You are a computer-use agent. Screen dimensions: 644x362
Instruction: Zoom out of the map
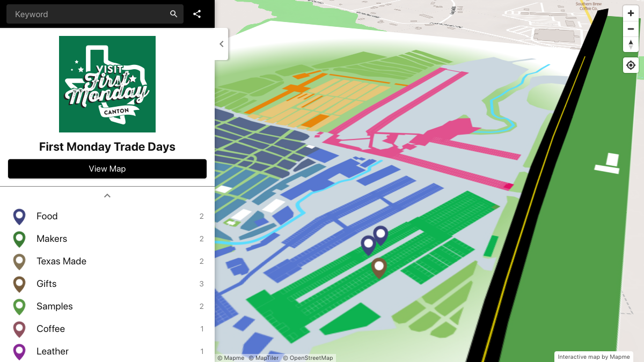tap(631, 29)
